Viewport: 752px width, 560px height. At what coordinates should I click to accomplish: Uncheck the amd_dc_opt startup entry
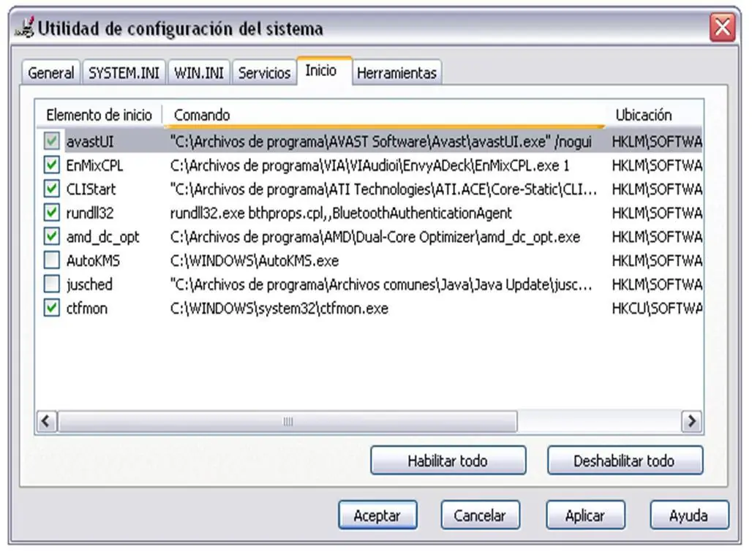51,236
